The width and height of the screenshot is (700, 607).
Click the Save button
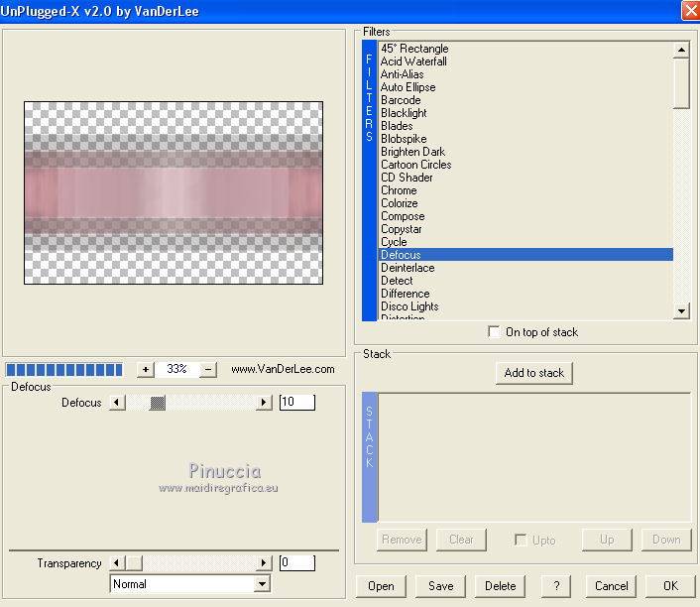pyautogui.click(x=440, y=586)
